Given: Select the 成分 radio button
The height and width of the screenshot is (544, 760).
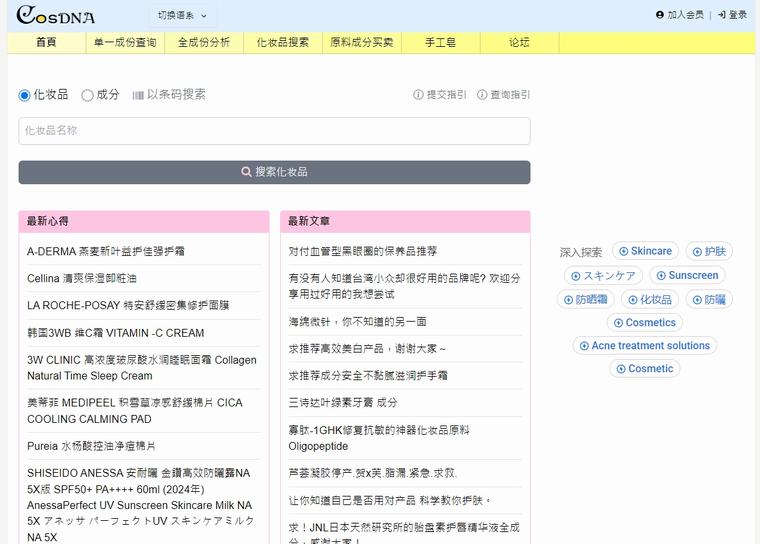Looking at the screenshot, I should 88,95.
